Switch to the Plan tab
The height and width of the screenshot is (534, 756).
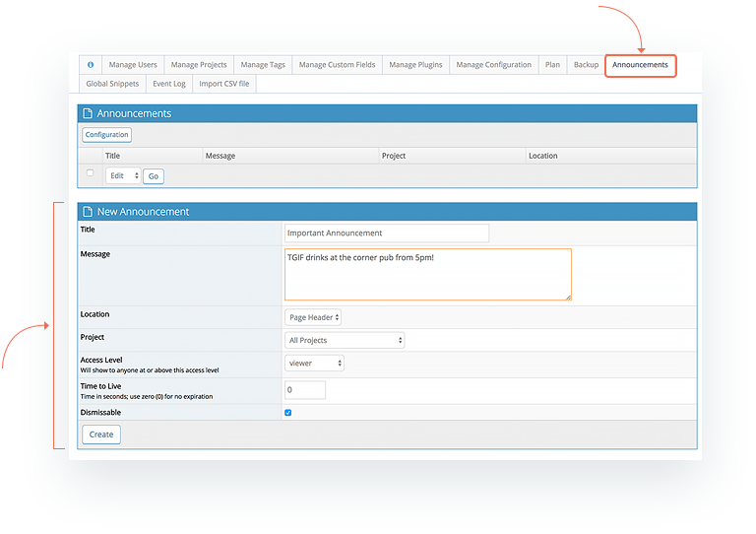[552, 65]
